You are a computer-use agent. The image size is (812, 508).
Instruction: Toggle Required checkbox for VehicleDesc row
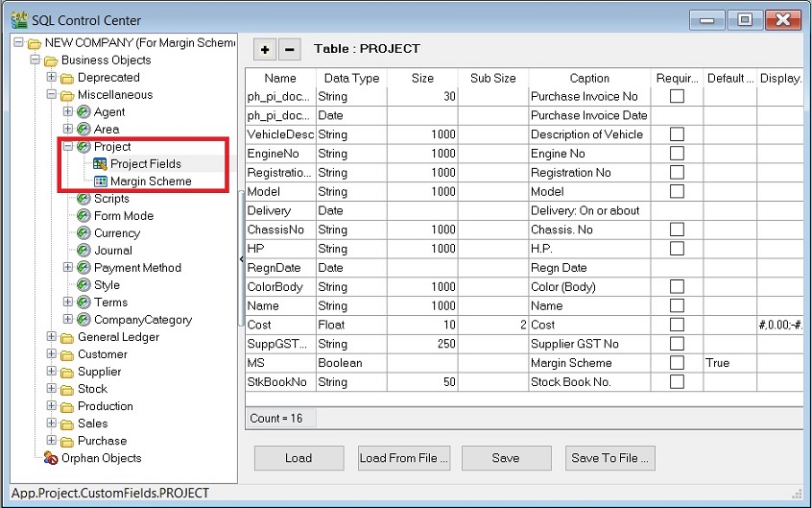[x=677, y=134]
